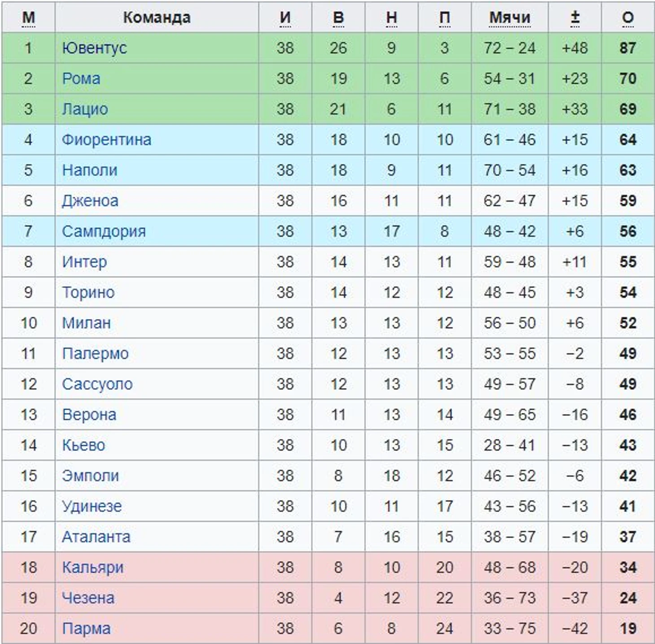
Task: Click on Наполи in the table
Action: 90,170
